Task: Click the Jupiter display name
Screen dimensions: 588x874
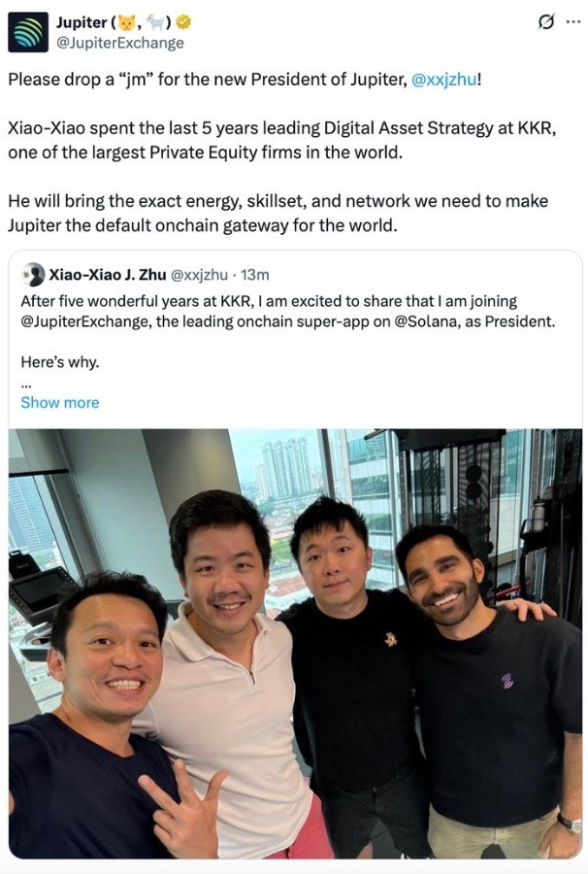Action: [x=82, y=22]
